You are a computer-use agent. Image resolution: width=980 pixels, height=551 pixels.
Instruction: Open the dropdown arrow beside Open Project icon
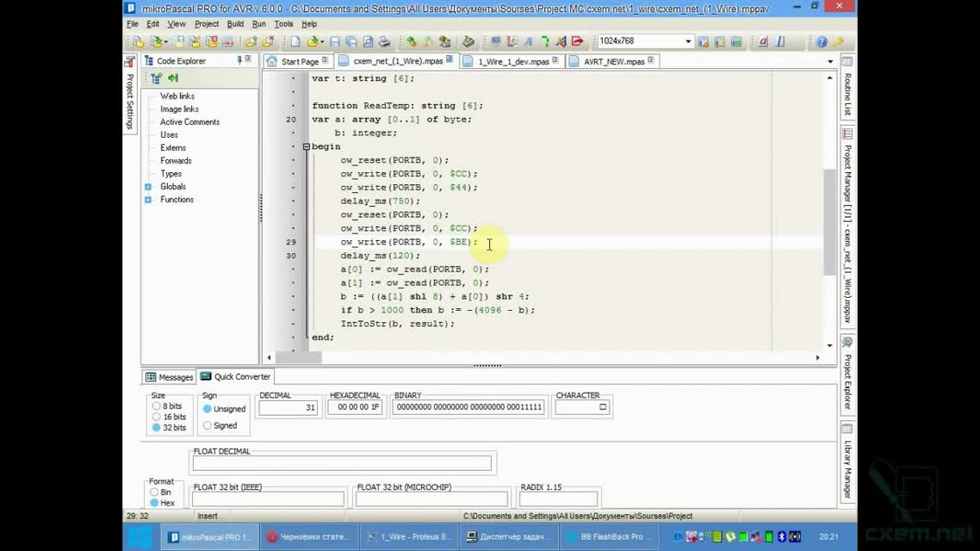pos(165,42)
